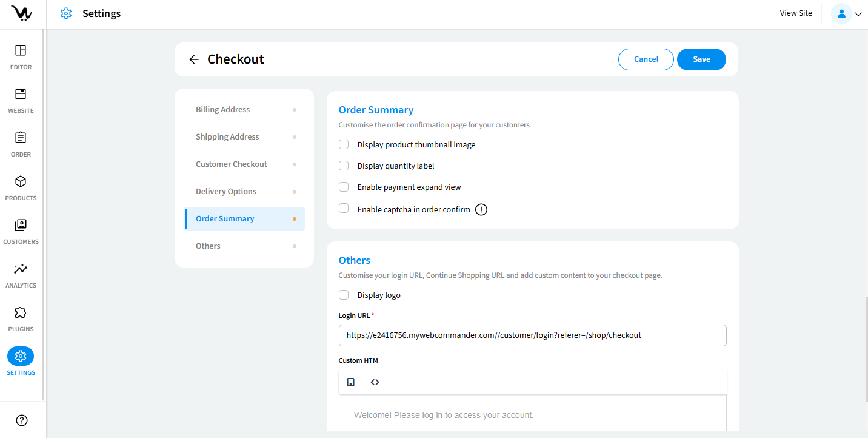Click the Cancel button
This screenshot has width=868, height=438.
[646, 59]
